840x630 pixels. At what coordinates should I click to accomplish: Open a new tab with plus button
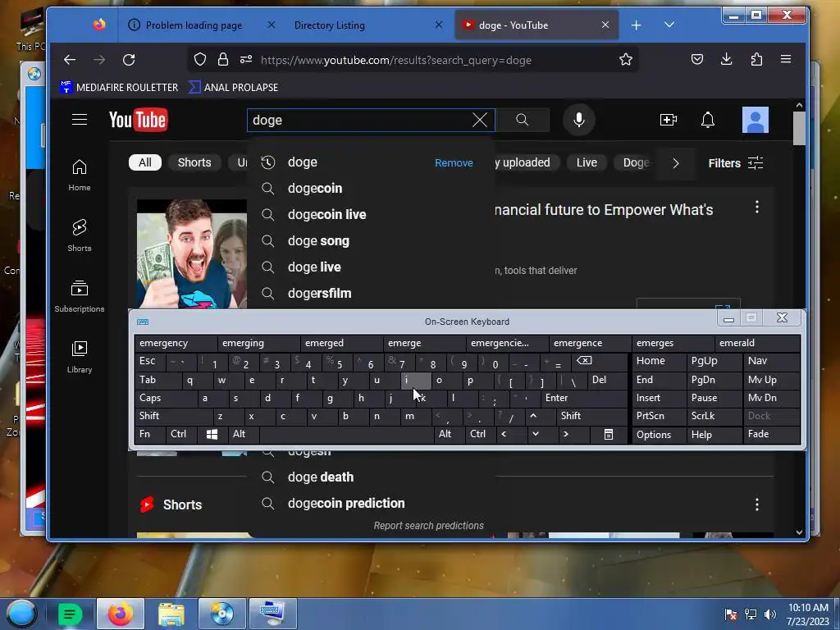click(x=636, y=25)
